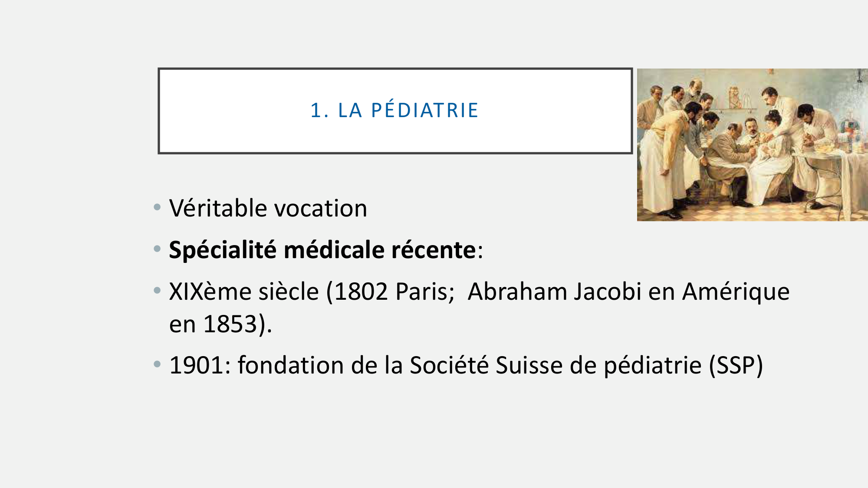Click the bullet dot before Véritable vocation
Viewport: 868px width, 488px height.
[157, 207]
